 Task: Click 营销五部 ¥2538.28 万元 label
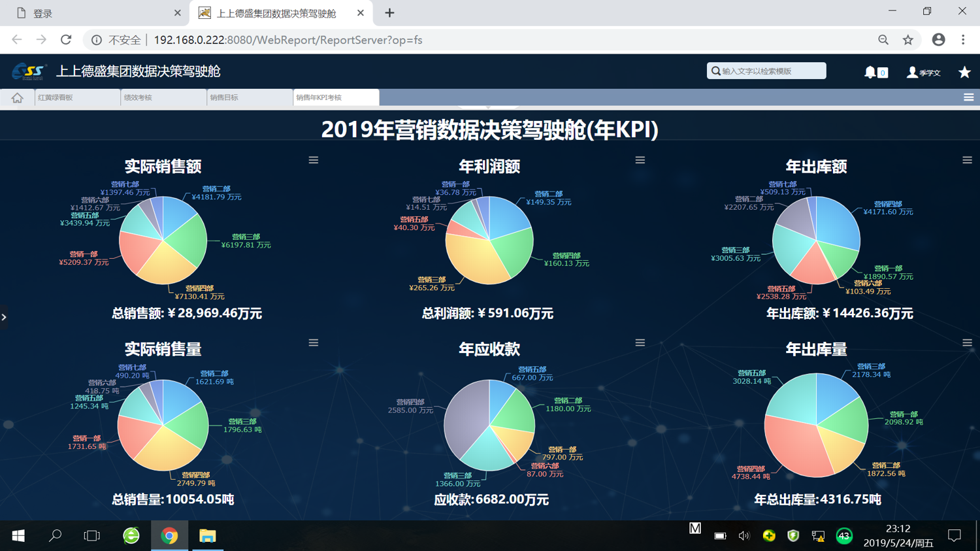pyautogui.click(x=781, y=293)
